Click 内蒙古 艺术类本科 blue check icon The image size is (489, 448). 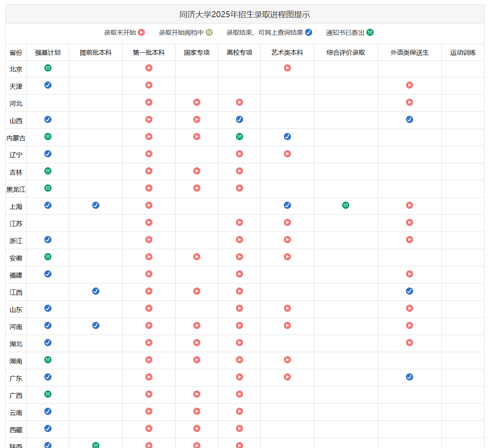pyautogui.click(x=287, y=137)
